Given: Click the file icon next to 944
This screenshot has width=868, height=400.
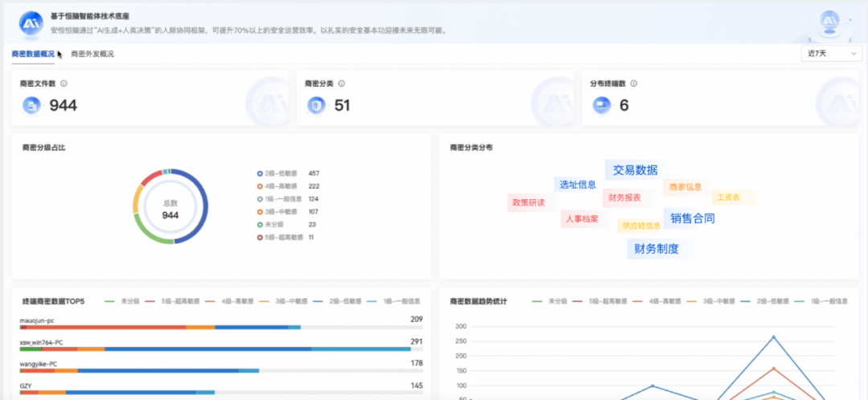Looking at the screenshot, I should [x=31, y=105].
